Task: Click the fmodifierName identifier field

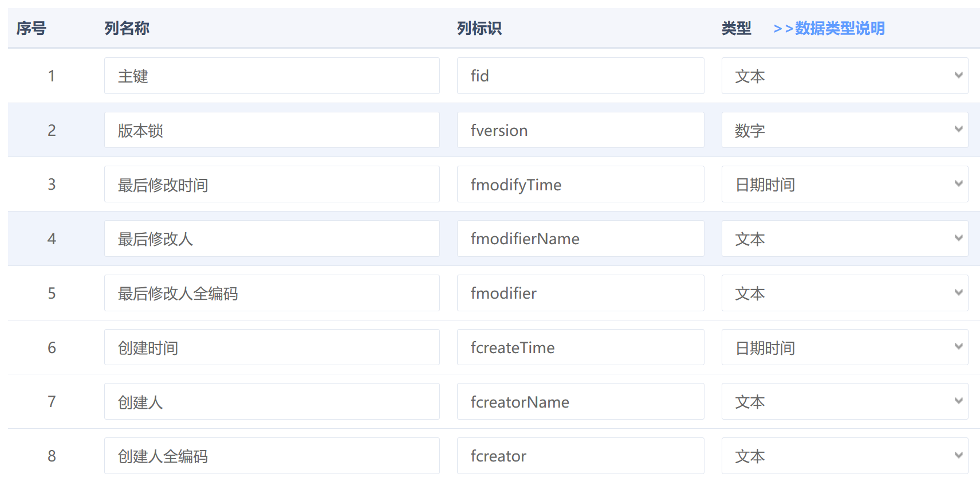Action: (581, 238)
